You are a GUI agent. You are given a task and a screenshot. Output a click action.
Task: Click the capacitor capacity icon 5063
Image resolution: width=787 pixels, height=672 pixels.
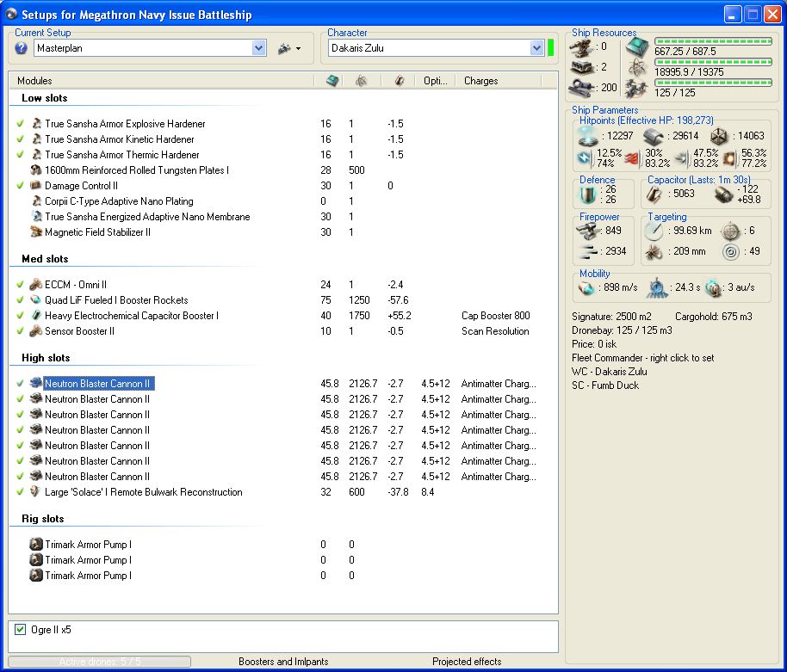(654, 194)
